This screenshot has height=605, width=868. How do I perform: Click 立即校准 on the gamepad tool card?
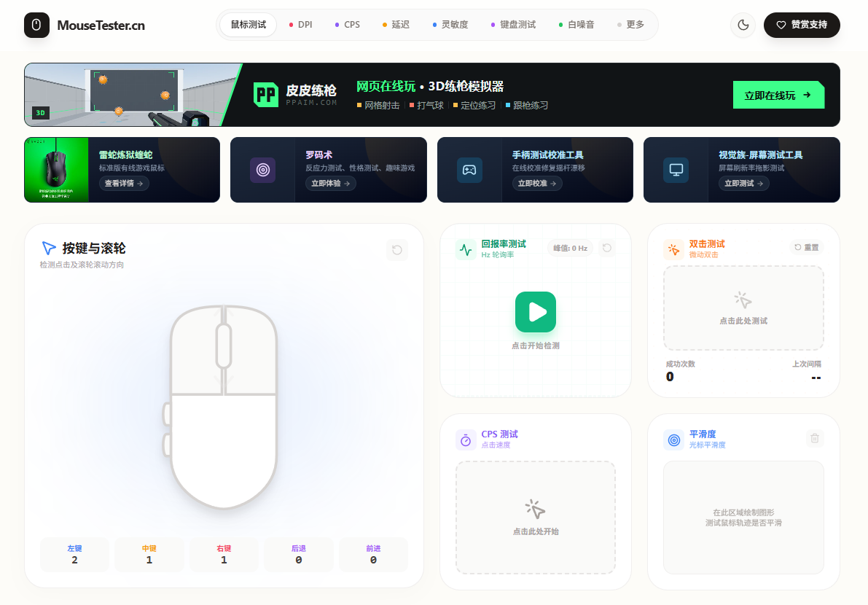[537, 183]
